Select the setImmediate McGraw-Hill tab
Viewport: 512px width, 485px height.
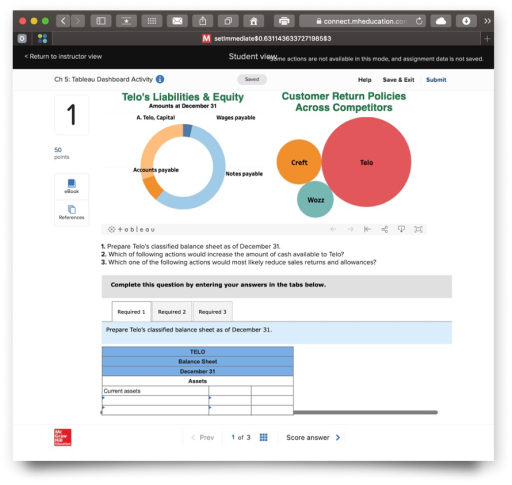(x=267, y=39)
